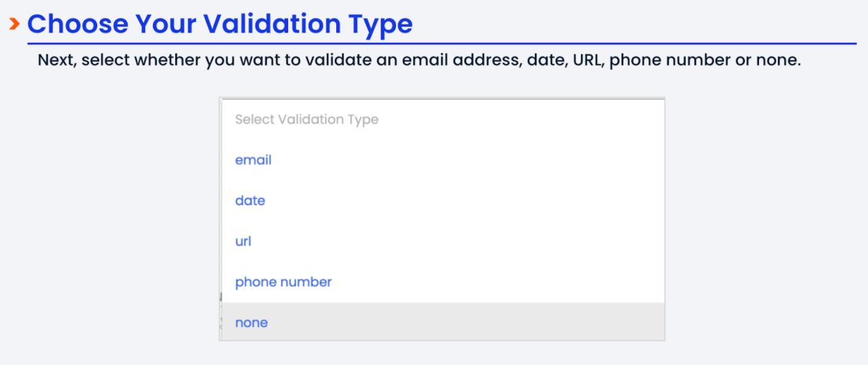Click the orange chevron beside the heading
The width and height of the screenshot is (868, 365).
pos(14,24)
